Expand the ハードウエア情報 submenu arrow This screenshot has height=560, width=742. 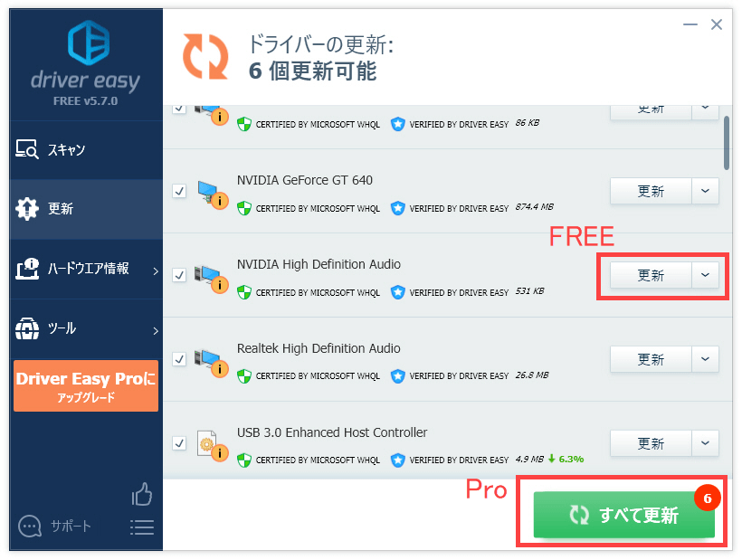coord(156,271)
